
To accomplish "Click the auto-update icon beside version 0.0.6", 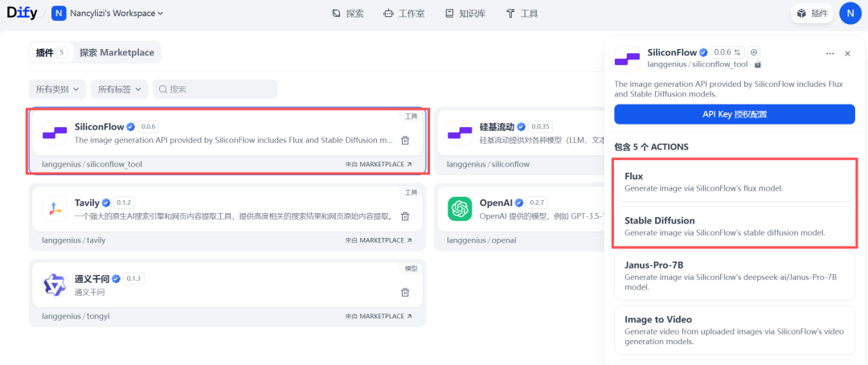I will (753, 52).
